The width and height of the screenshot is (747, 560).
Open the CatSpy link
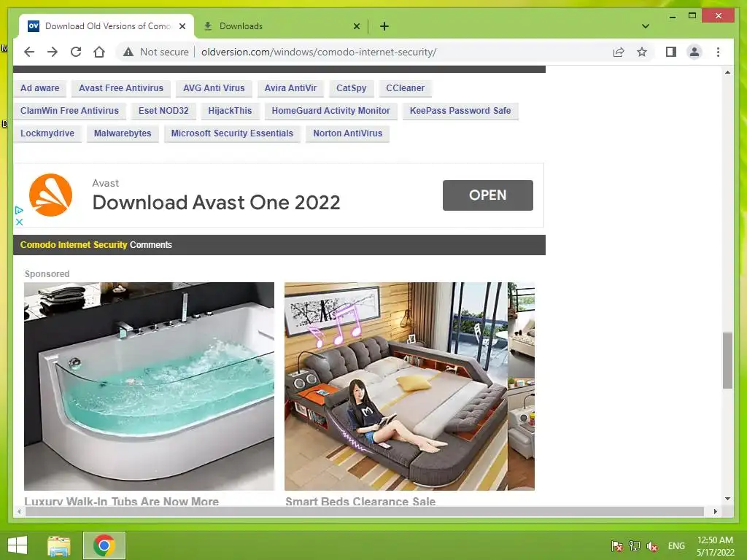tap(352, 88)
